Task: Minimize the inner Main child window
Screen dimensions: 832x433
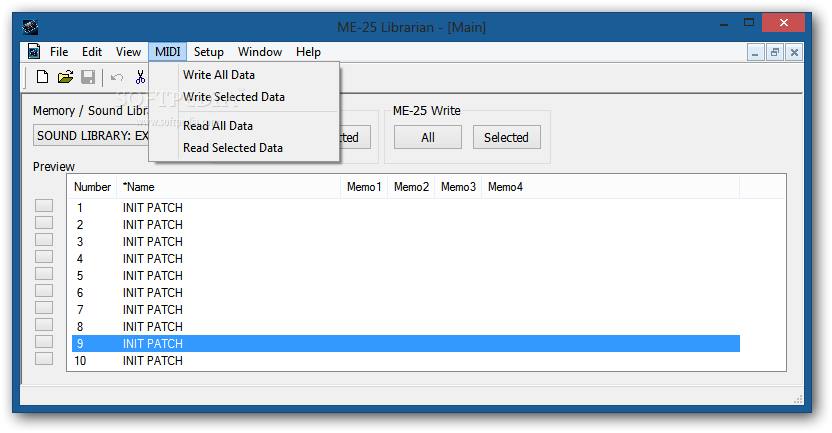Action: click(x=756, y=53)
